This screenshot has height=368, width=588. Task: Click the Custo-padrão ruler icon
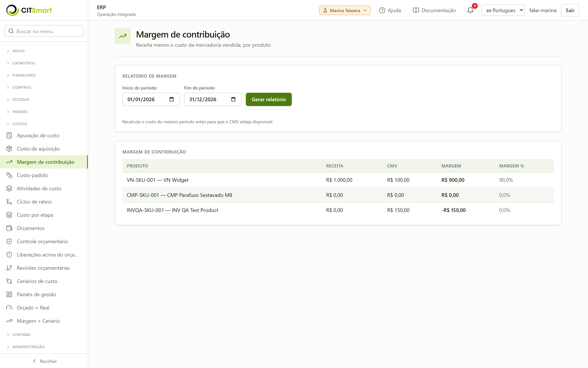[9, 175]
